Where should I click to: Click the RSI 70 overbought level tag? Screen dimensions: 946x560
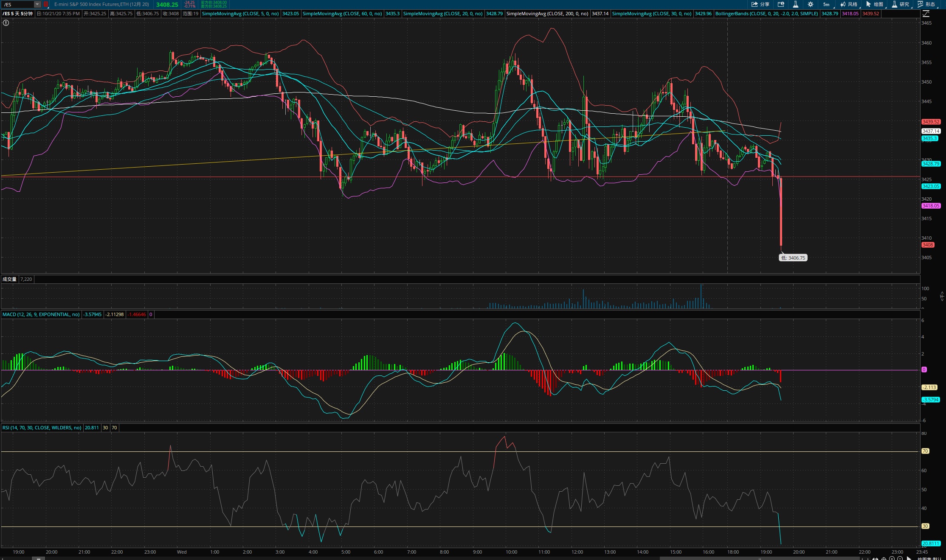tap(925, 451)
